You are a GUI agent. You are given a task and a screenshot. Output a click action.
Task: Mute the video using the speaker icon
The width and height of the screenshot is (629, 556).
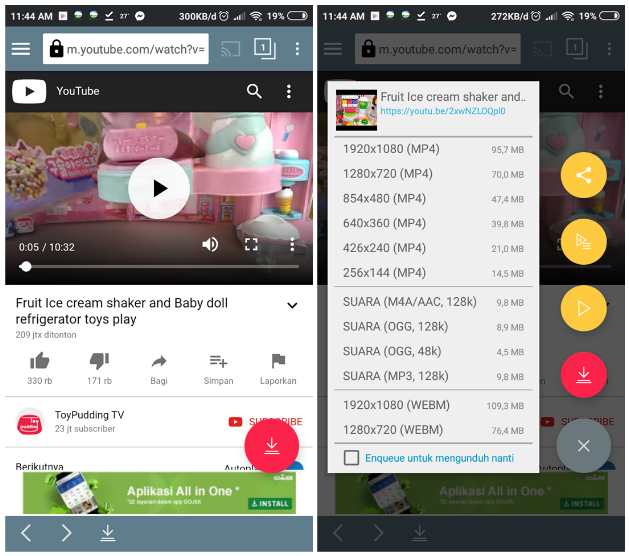pyautogui.click(x=210, y=244)
